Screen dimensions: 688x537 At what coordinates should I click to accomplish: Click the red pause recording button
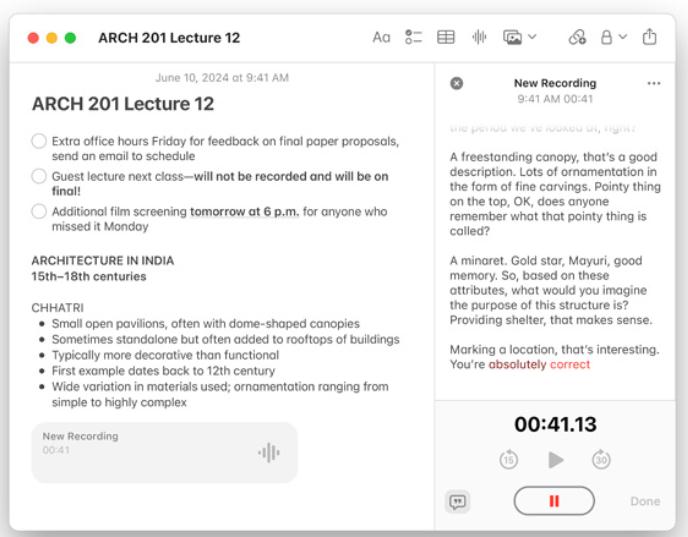pos(554,501)
